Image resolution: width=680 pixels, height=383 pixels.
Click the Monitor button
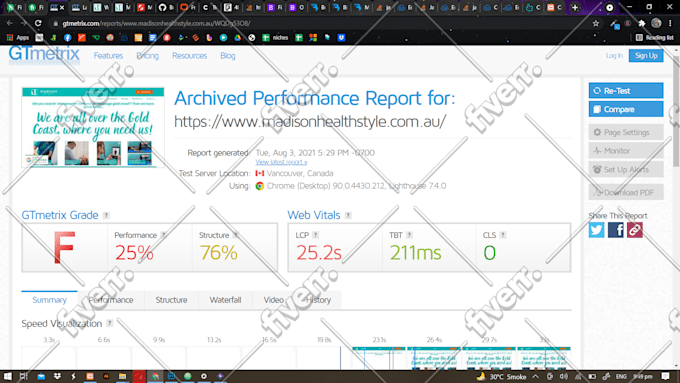coord(626,151)
